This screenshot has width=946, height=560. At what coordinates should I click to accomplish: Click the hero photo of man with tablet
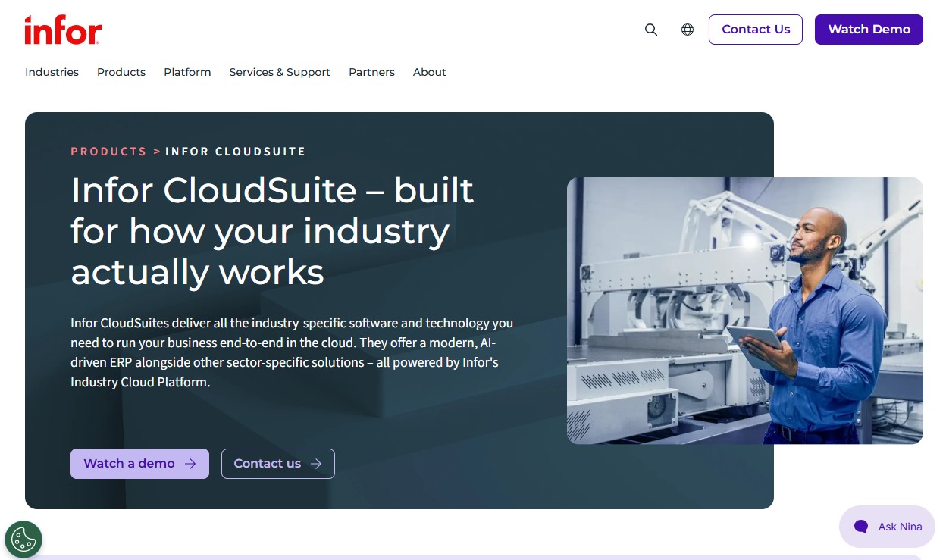pos(745,311)
